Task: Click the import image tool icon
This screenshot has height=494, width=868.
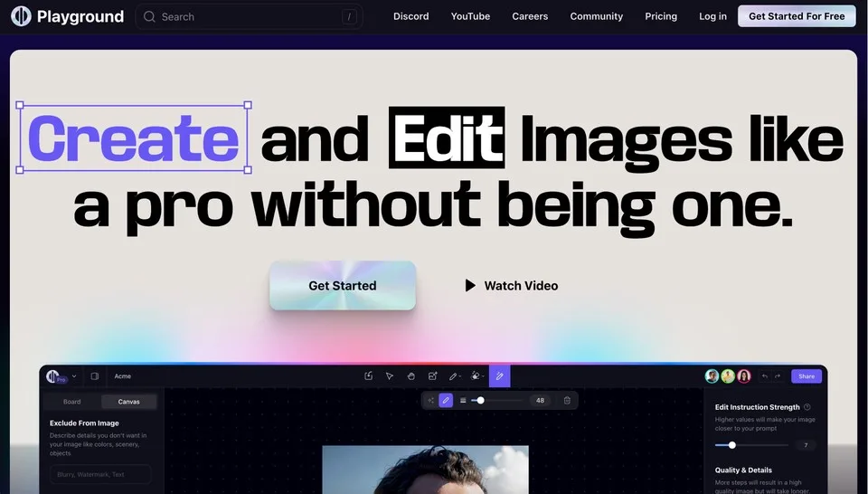Action: click(x=369, y=376)
